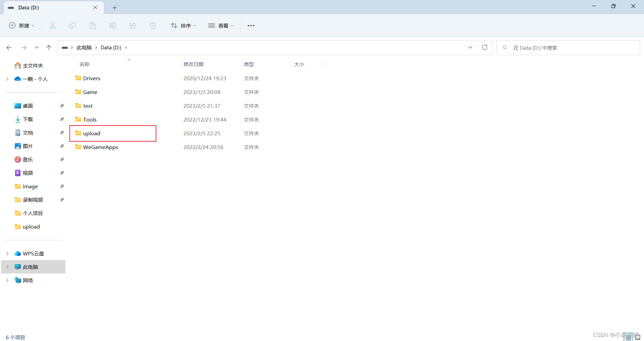Click the date 2023/2/5 22:25 of upload
The image size is (644, 341).
click(x=202, y=133)
